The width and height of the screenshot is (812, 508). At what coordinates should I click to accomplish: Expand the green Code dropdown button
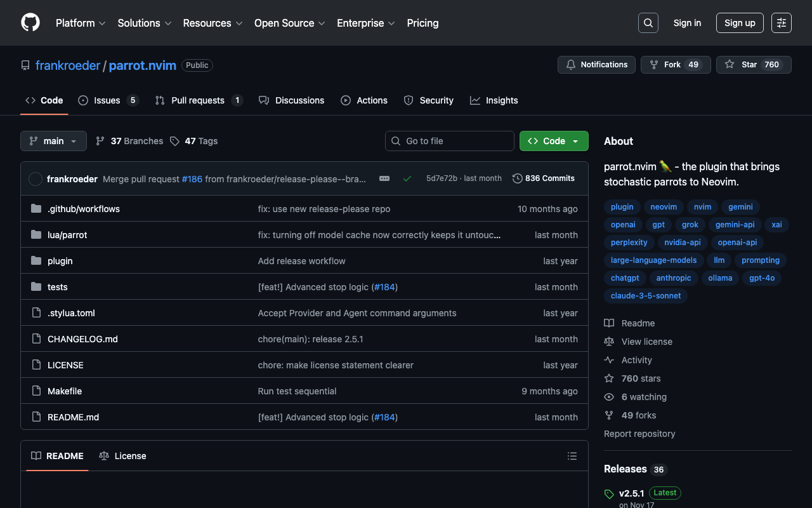point(553,141)
